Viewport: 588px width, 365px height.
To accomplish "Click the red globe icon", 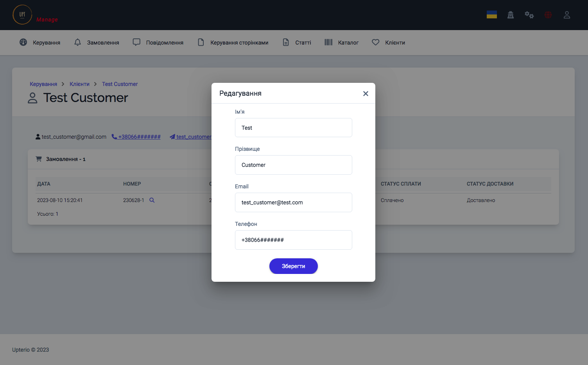I will coord(548,15).
